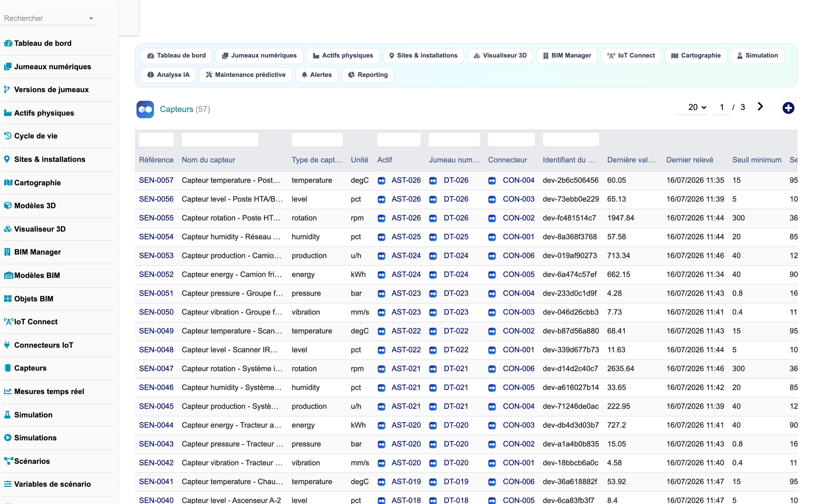Switch to Actifs physiques top tab

[343, 56]
